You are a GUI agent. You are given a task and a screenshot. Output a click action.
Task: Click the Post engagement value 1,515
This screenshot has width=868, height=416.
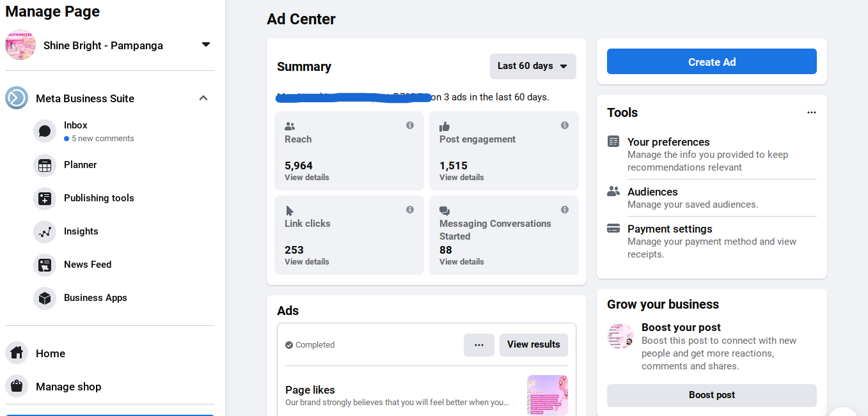pos(454,166)
